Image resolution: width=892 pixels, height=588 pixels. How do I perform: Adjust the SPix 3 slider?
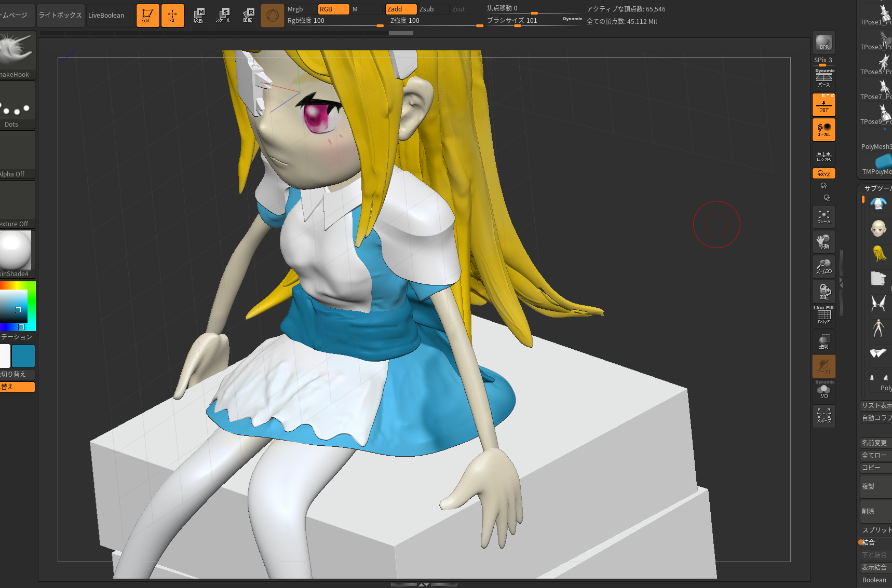click(824, 61)
